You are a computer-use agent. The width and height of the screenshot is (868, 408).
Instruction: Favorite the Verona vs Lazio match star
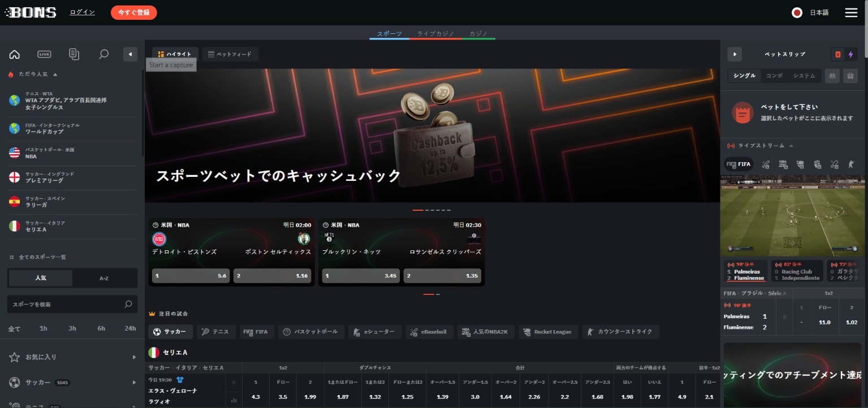pyautogui.click(x=234, y=383)
